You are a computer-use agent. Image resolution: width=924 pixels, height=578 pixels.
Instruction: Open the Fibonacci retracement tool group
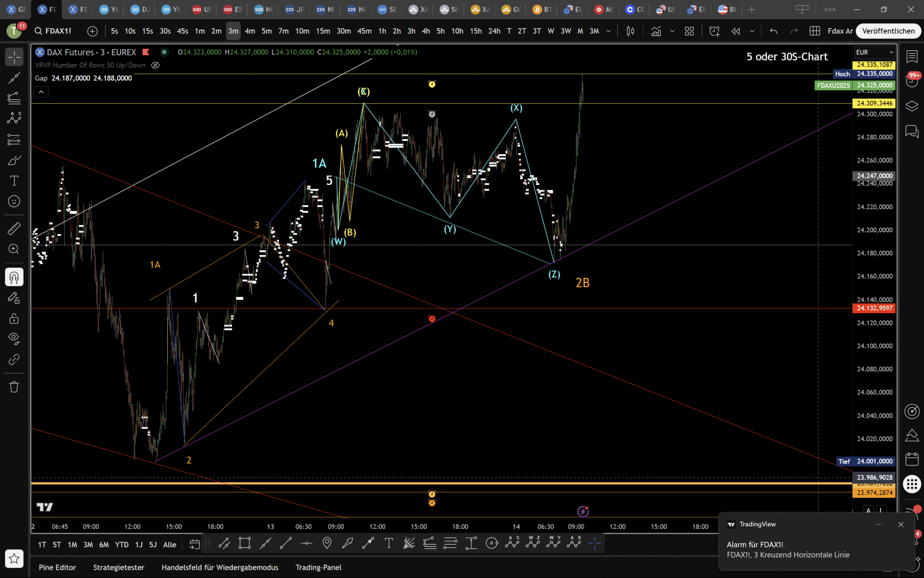click(x=14, y=99)
